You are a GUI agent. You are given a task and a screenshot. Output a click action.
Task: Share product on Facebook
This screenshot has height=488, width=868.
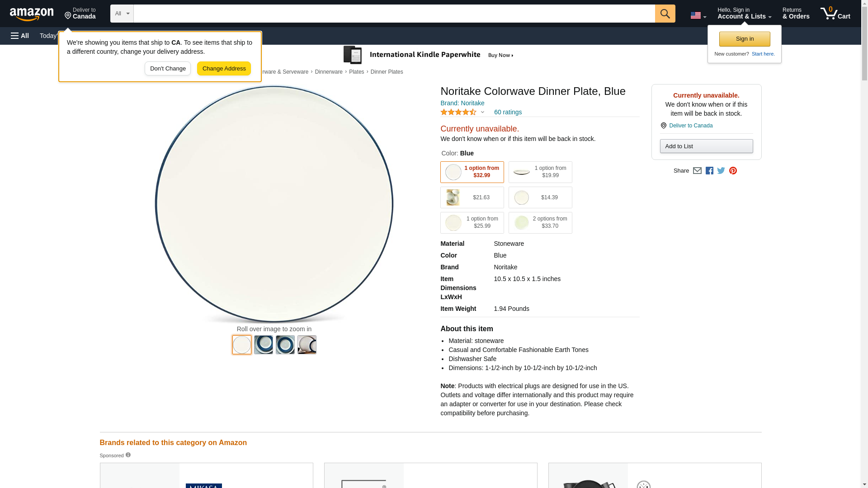709,171
